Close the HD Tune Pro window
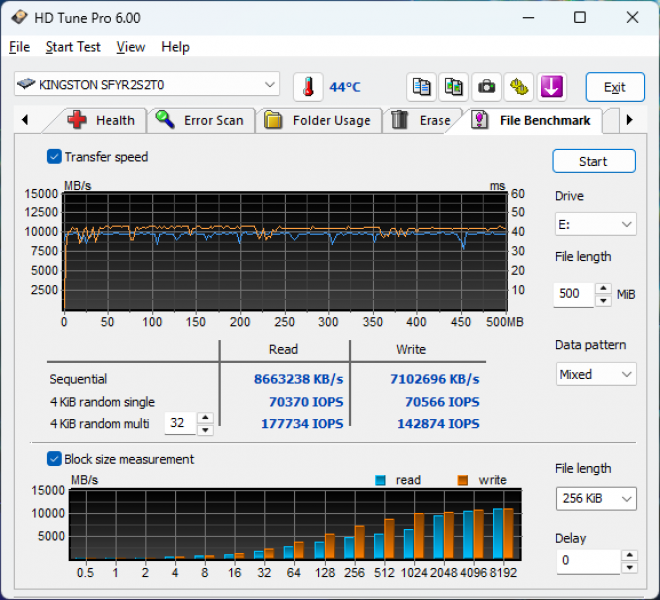 click(632, 18)
